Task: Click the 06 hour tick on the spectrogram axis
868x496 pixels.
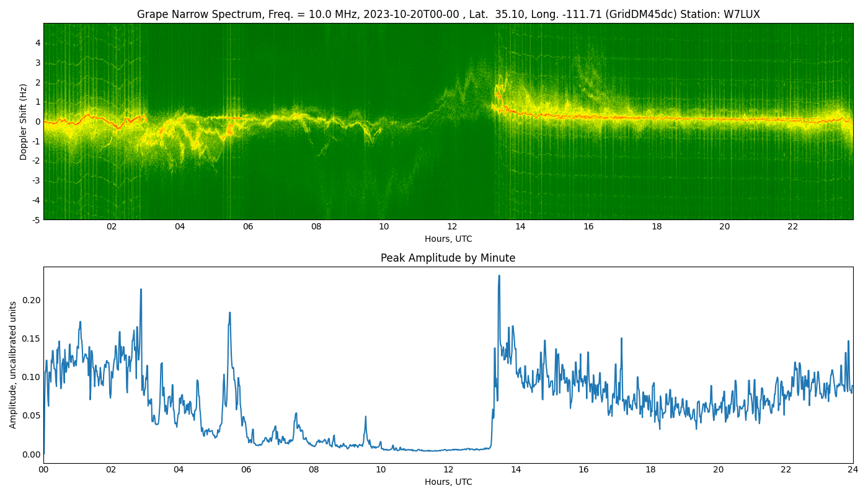Action: [248, 226]
